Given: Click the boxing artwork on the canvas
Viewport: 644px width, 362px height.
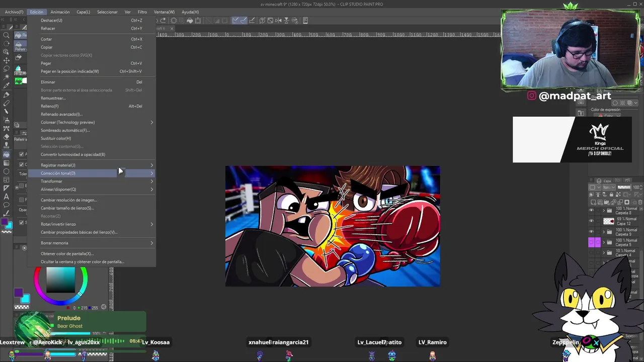Looking at the screenshot, I should pyautogui.click(x=333, y=226).
